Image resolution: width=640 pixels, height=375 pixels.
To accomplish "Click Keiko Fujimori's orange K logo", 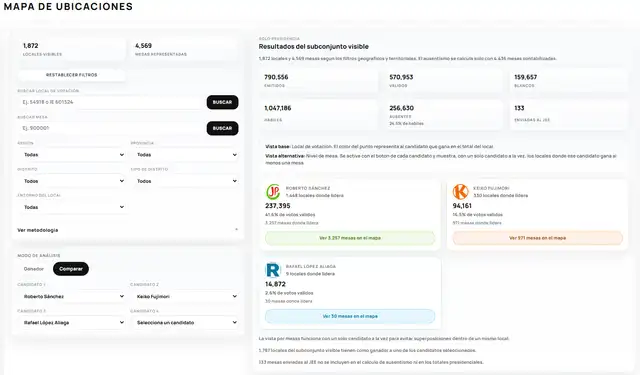I will 460,192.
